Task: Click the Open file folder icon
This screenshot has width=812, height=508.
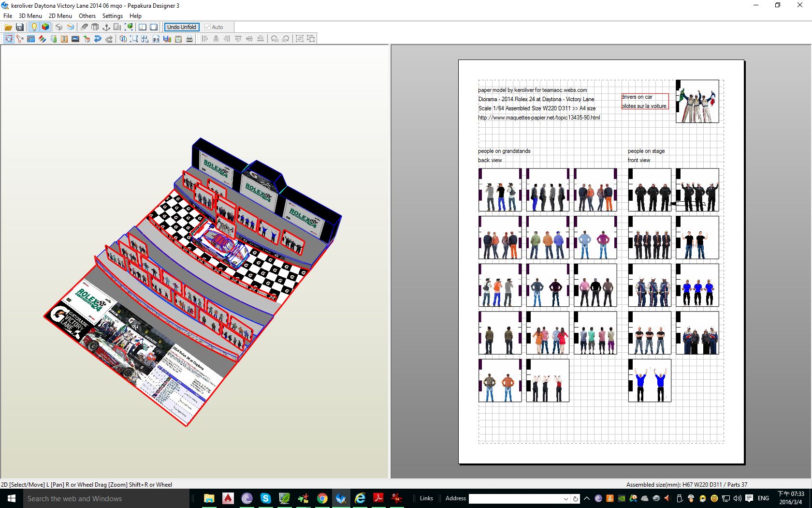Action: [8, 27]
